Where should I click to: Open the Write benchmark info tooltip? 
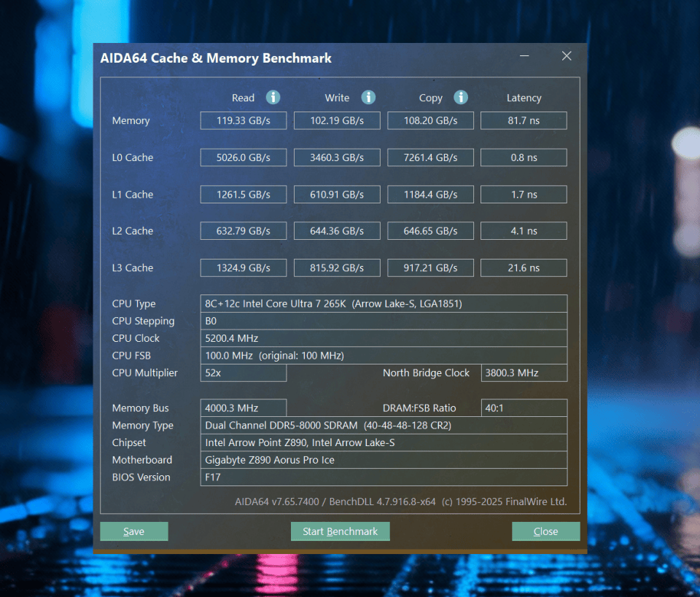point(367,97)
